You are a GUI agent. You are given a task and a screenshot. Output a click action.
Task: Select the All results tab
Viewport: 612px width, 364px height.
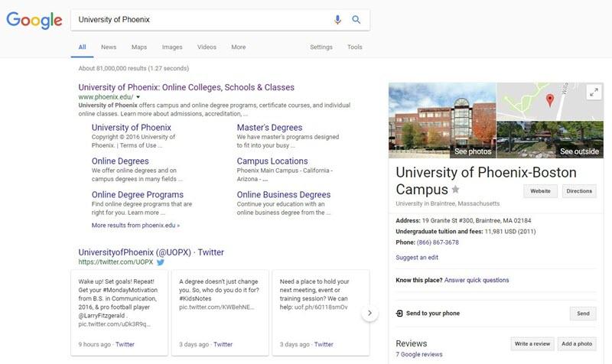82,47
